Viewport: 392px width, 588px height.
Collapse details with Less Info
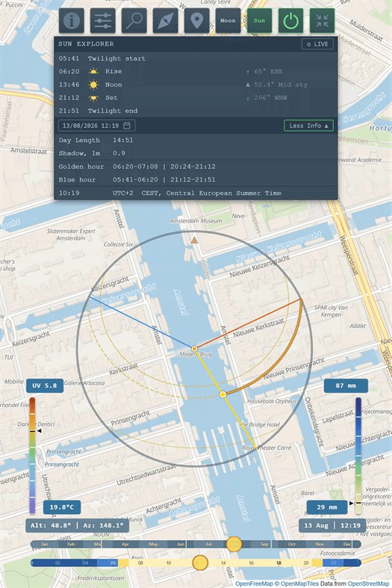coord(308,126)
